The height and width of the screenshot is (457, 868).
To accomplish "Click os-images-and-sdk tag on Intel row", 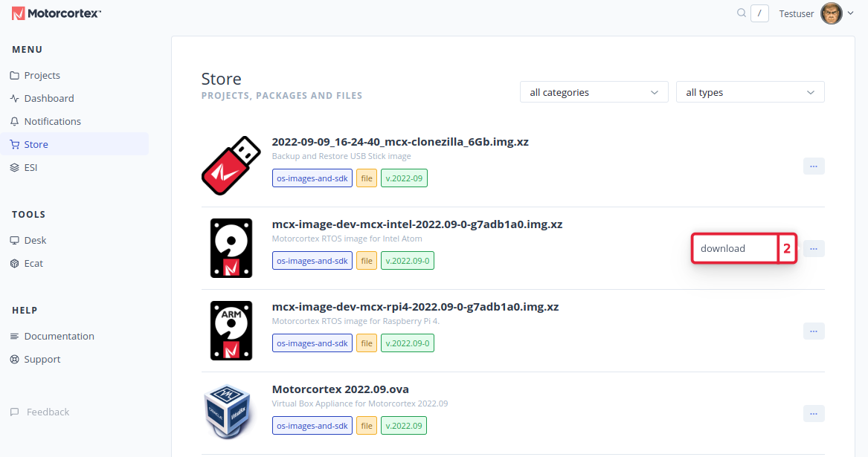I will pyautogui.click(x=312, y=261).
